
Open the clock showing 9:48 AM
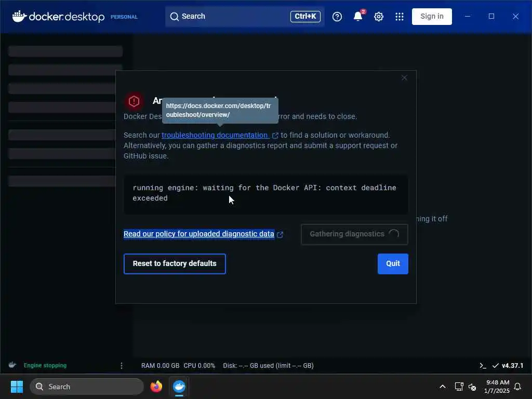[497, 387]
